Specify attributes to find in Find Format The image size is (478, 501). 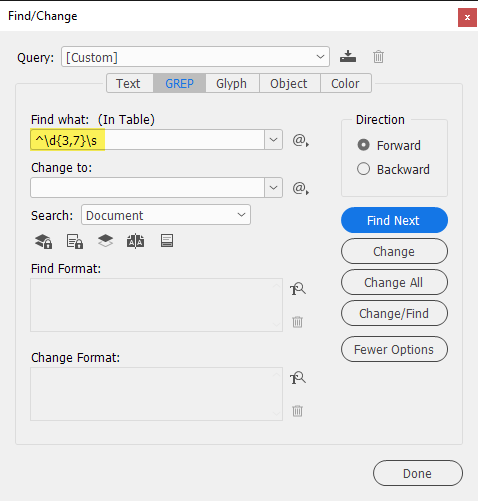(298, 289)
